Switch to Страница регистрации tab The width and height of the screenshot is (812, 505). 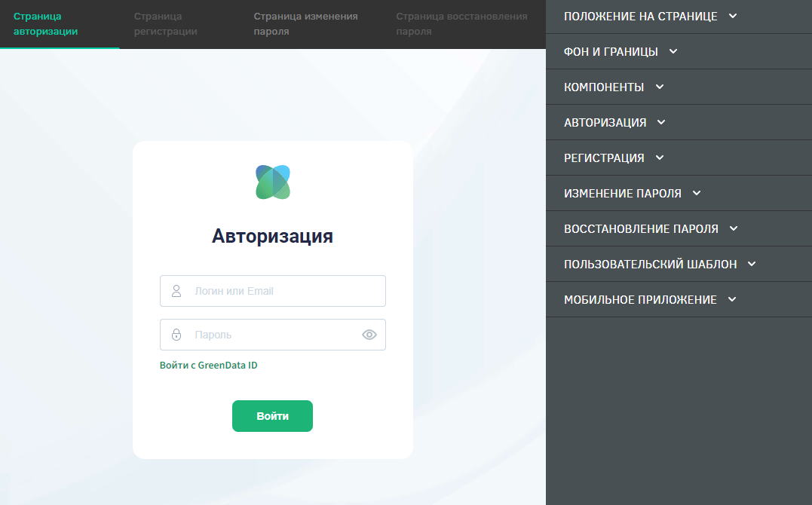coord(165,24)
